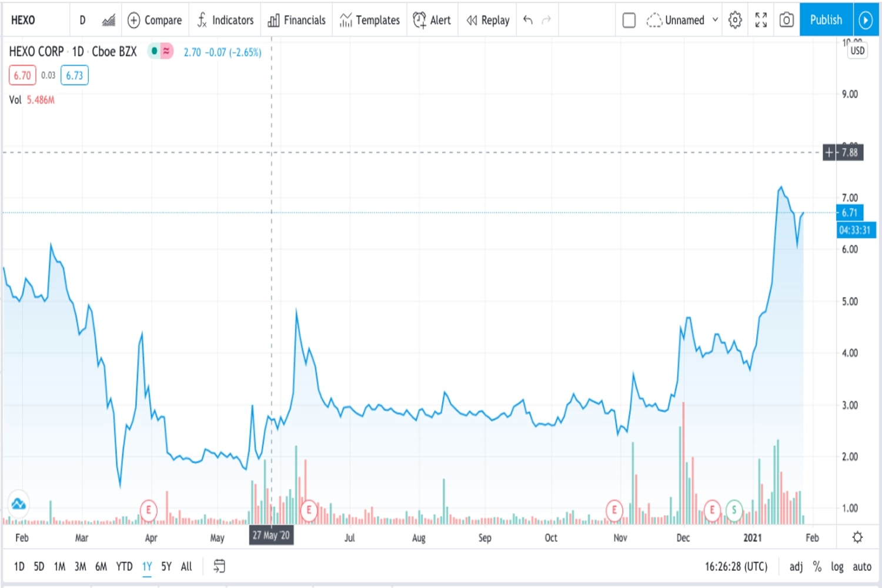Click the pink approximate data icon
Screen dimensions: 882x588
166,51
